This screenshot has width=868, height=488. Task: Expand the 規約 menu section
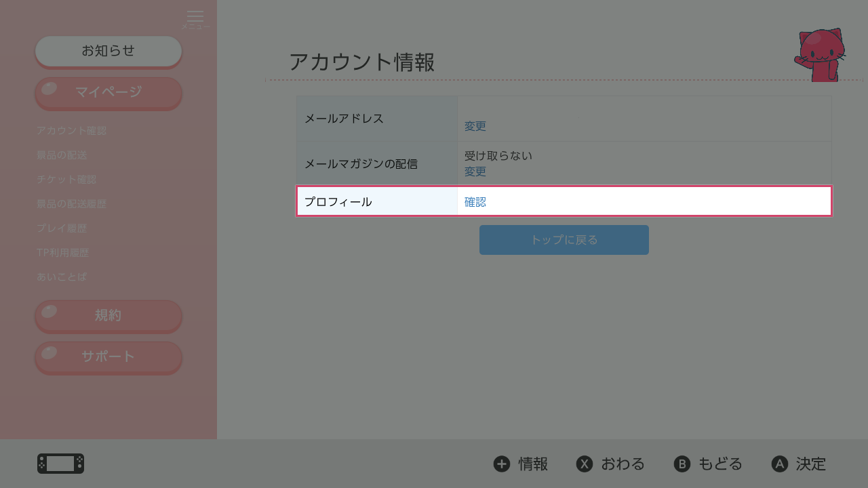click(x=108, y=316)
